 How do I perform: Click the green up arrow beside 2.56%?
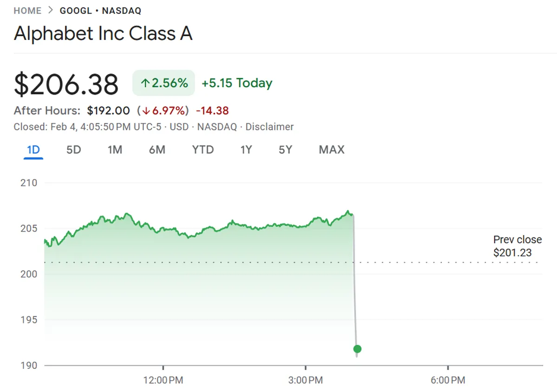tap(145, 84)
